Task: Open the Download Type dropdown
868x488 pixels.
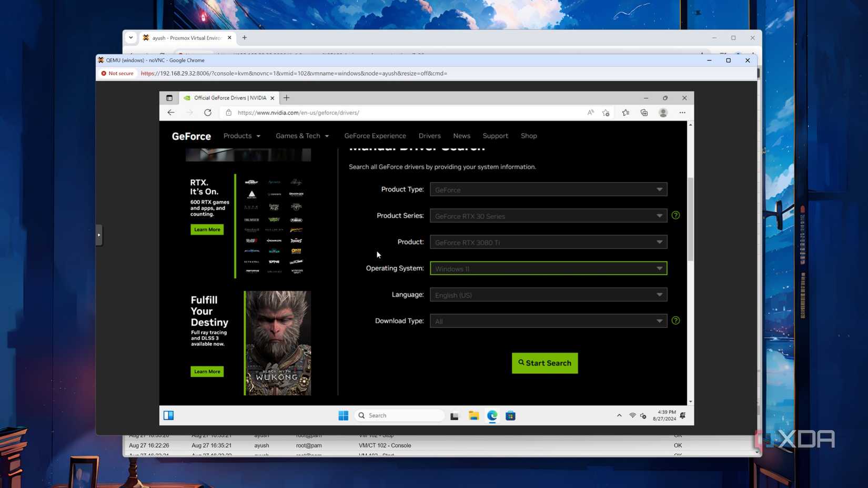Action: point(549,321)
